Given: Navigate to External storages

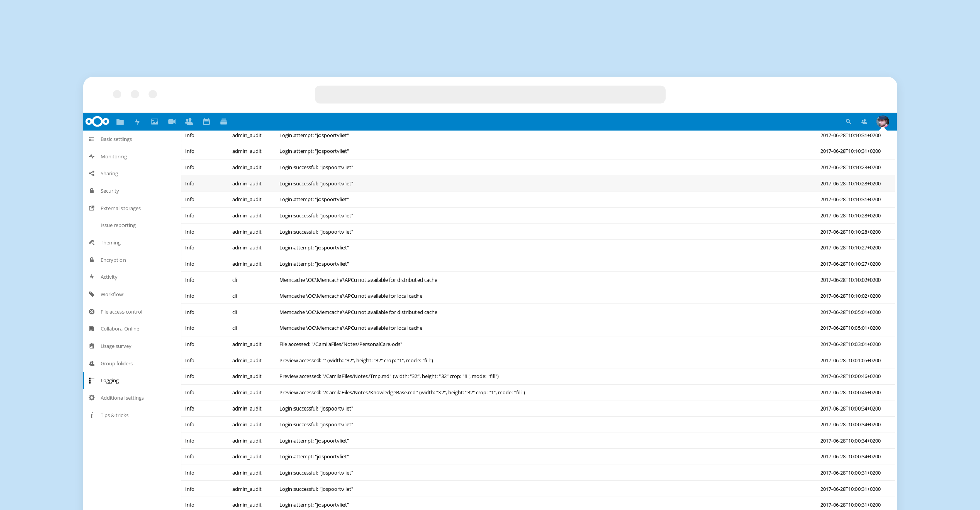Looking at the screenshot, I should coord(120,209).
